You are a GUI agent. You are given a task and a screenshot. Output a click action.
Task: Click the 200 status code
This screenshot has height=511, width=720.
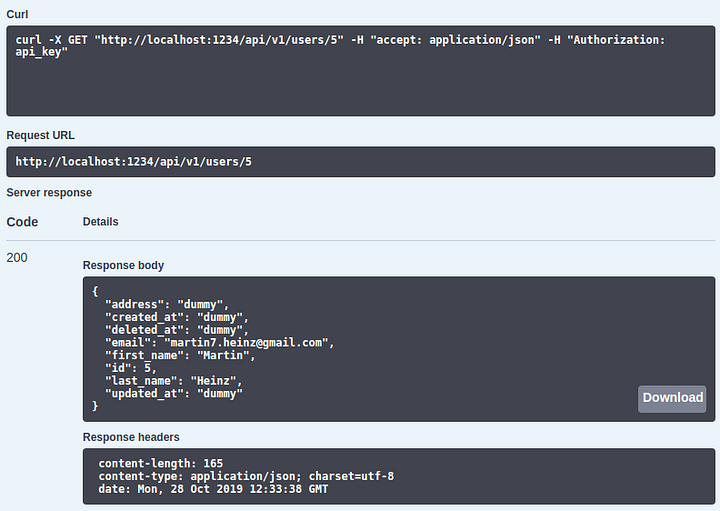(x=17, y=258)
